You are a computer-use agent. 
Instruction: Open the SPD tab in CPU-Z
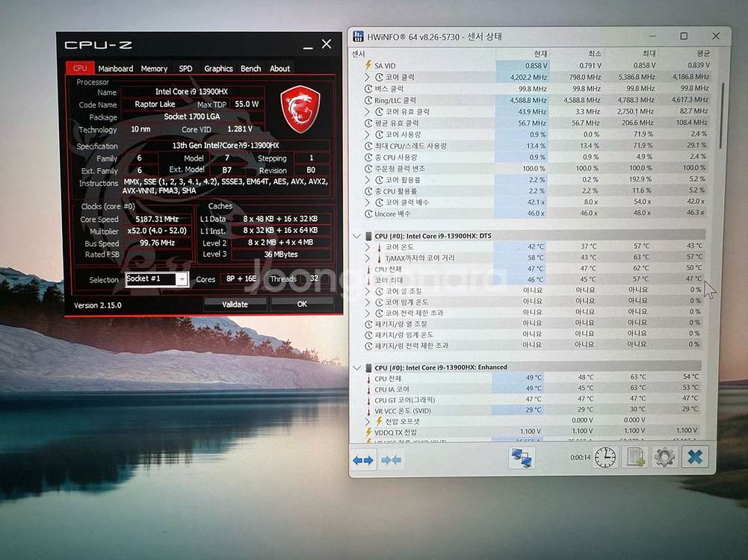pos(185,69)
